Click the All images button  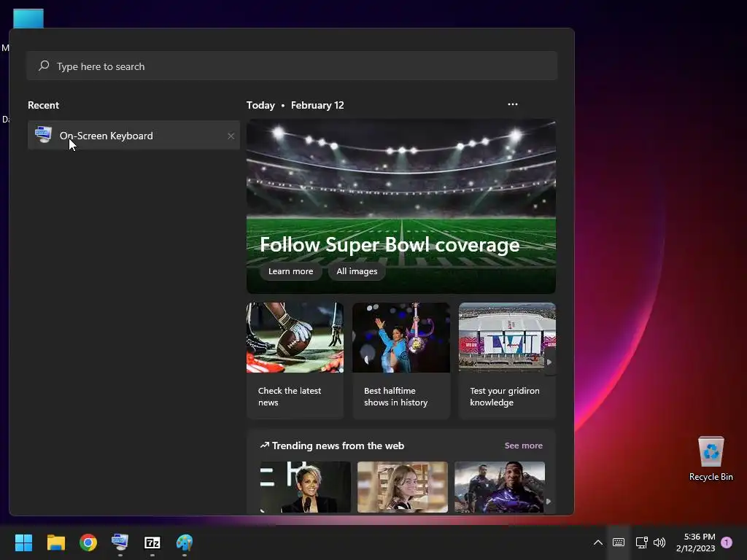[357, 271]
